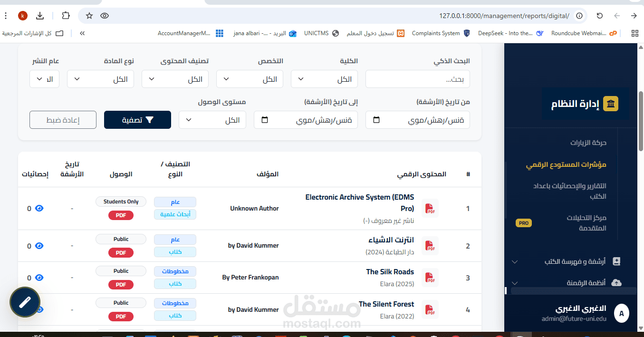Open Complaints System bookmark
This screenshot has width=644, height=337.
tap(441, 33)
